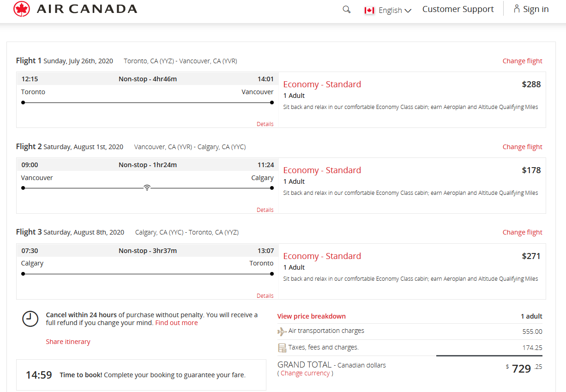Click the Flight 1 Sunday, July 26th heading
The width and height of the screenshot is (566, 392).
65,61
